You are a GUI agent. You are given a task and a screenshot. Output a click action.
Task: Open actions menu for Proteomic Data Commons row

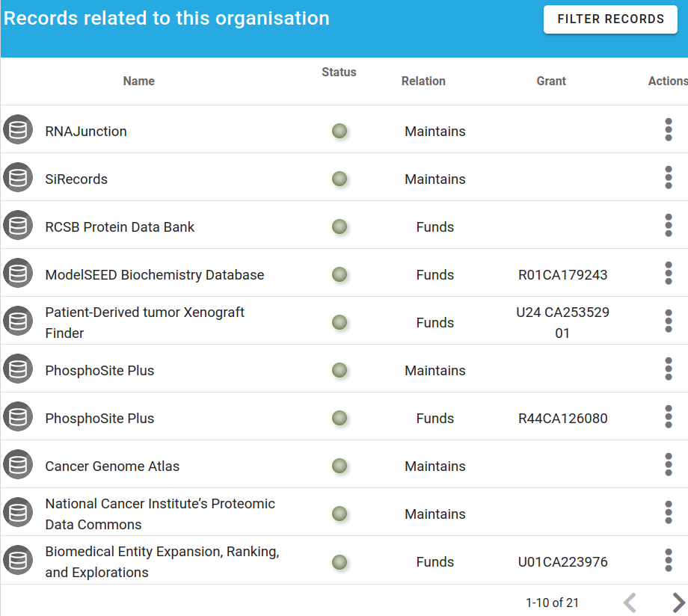point(669,512)
